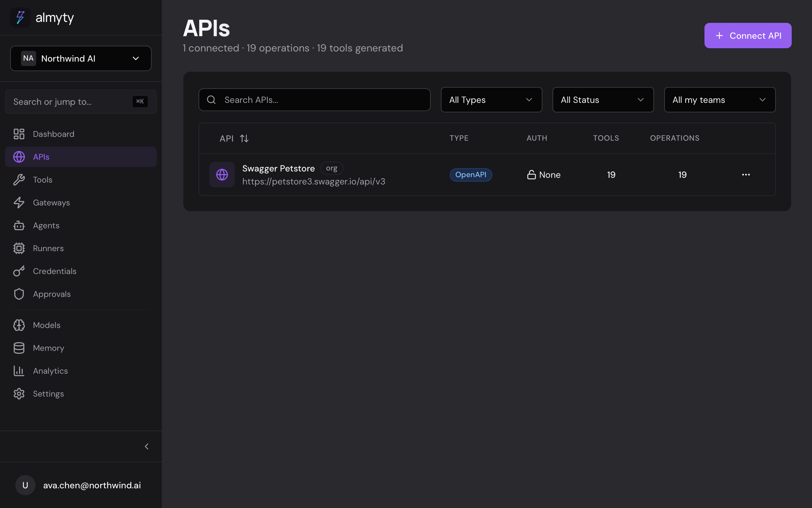Click the ⌘K shortcut badge

click(140, 102)
